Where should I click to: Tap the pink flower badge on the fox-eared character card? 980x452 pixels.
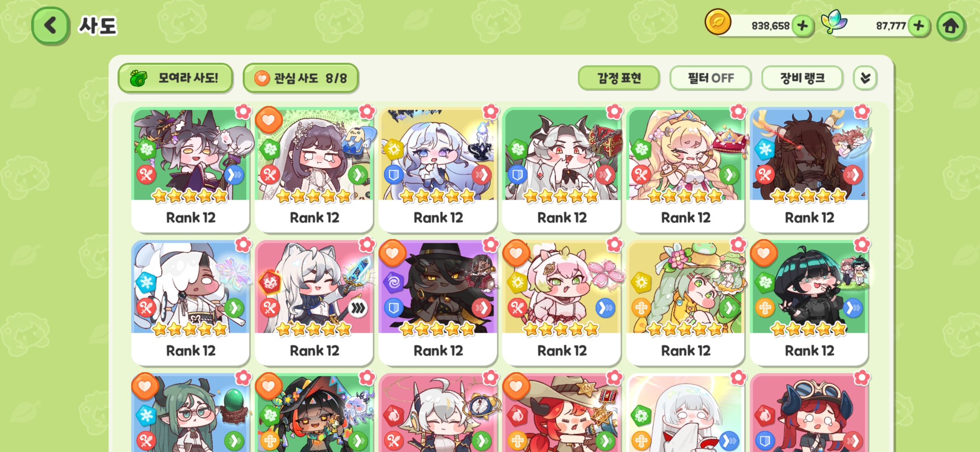(243, 112)
